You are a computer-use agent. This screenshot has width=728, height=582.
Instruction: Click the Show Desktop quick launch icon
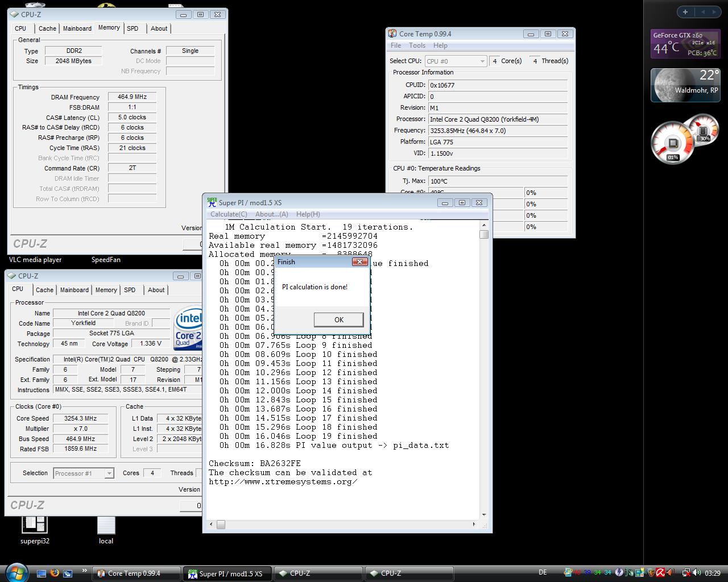(42, 573)
